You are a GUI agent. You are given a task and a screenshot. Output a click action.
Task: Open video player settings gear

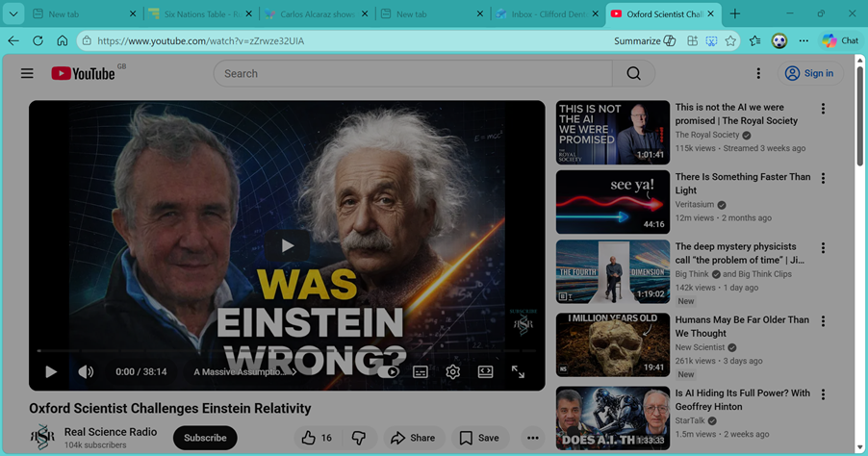pos(453,371)
